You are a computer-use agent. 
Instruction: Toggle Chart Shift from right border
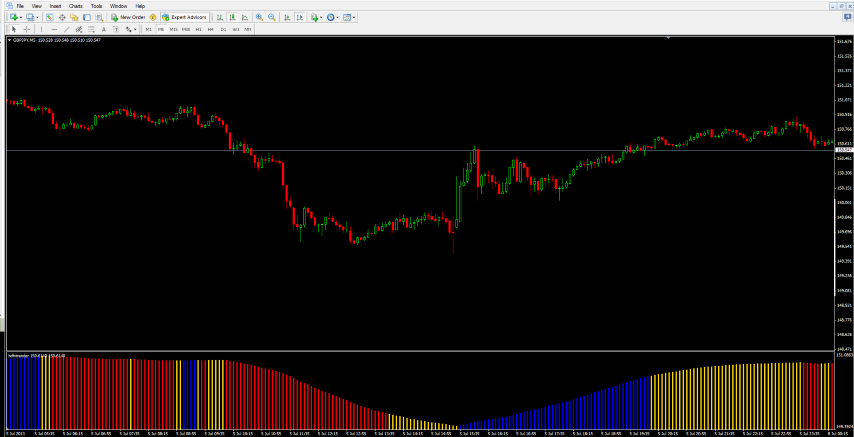click(300, 17)
